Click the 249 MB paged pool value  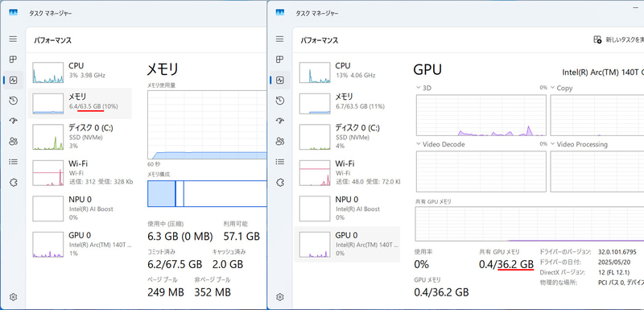tap(166, 292)
